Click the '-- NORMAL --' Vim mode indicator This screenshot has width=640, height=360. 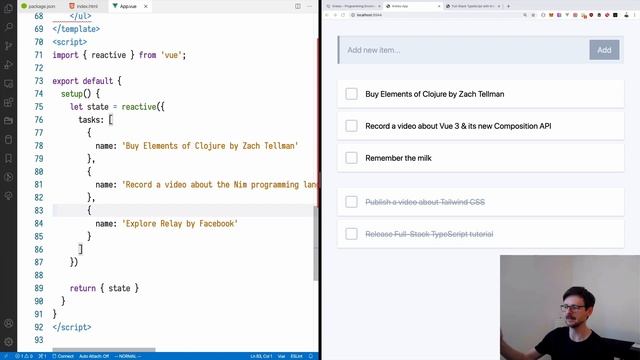point(128,356)
